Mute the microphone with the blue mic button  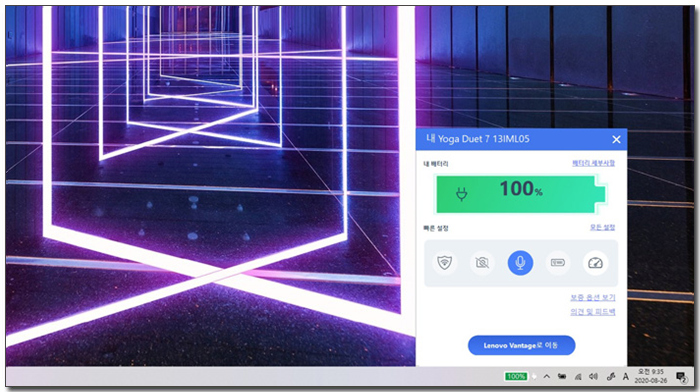(x=520, y=263)
